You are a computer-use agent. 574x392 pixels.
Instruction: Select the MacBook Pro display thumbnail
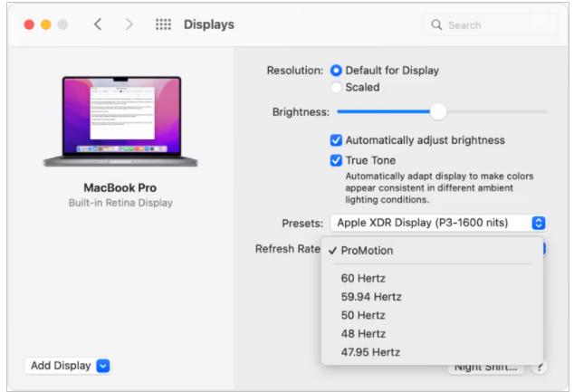(x=120, y=121)
